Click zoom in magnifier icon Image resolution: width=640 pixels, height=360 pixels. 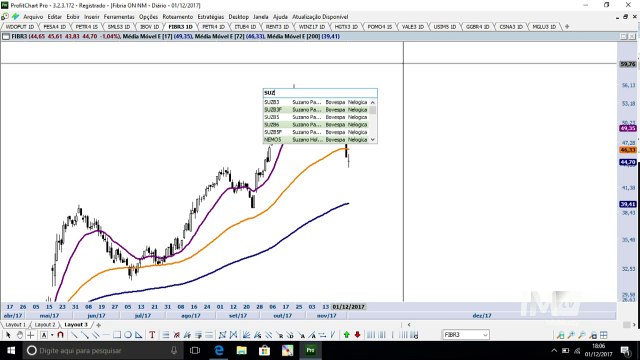tap(571, 335)
